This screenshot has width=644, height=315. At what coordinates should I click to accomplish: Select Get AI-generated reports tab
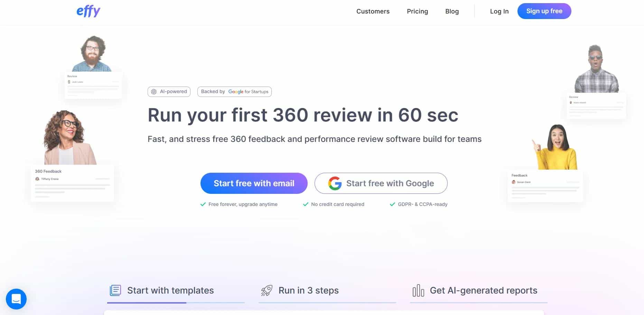483,290
